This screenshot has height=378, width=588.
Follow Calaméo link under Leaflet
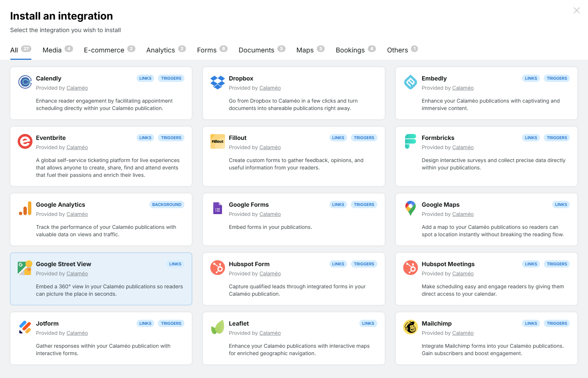pyautogui.click(x=270, y=333)
